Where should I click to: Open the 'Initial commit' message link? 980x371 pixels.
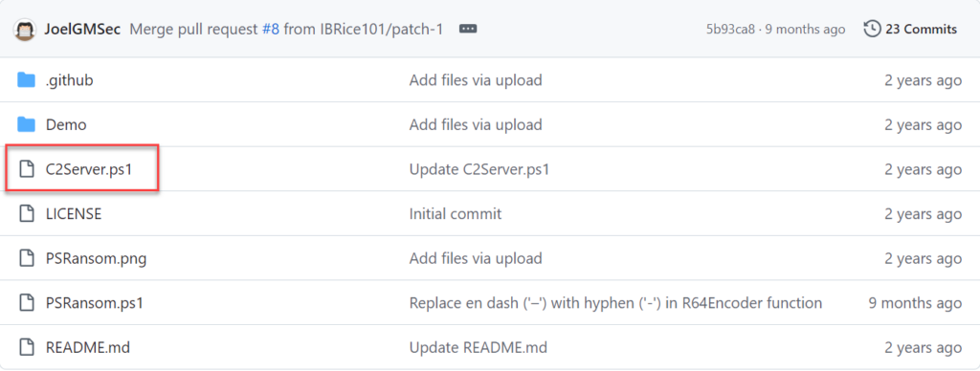point(455,213)
